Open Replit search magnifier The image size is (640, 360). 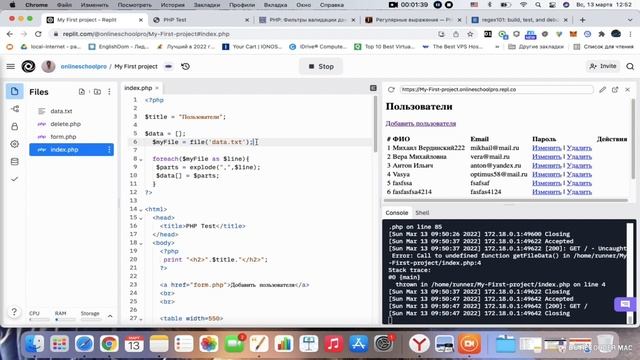coord(630,66)
